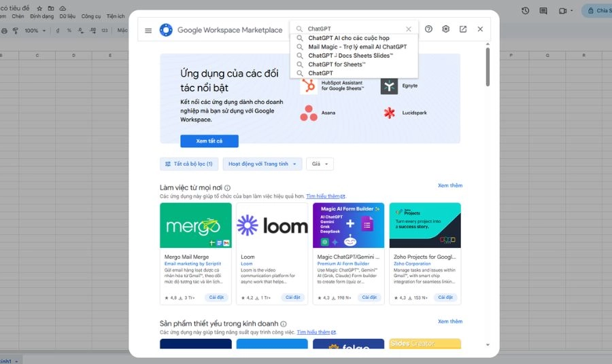This screenshot has width=612, height=364.
Task: Open 'Tất cả bộ lọc (1)' filters
Action: (x=189, y=164)
